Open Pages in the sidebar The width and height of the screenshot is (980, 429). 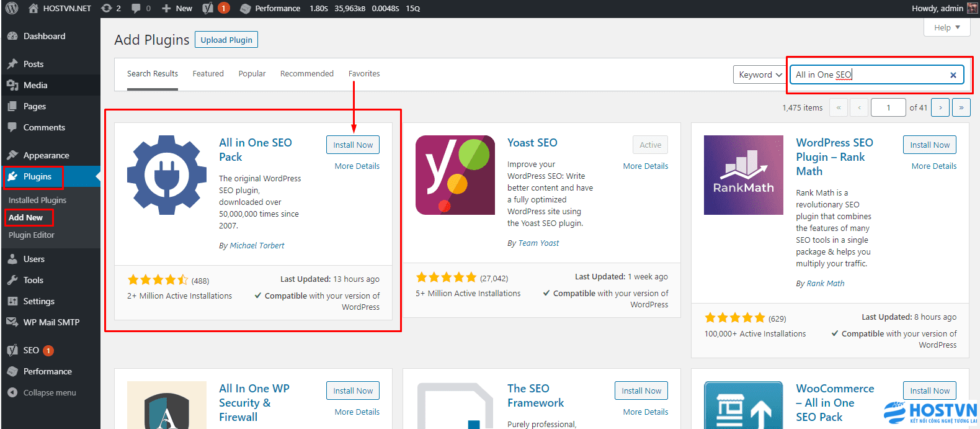point(35,106)
